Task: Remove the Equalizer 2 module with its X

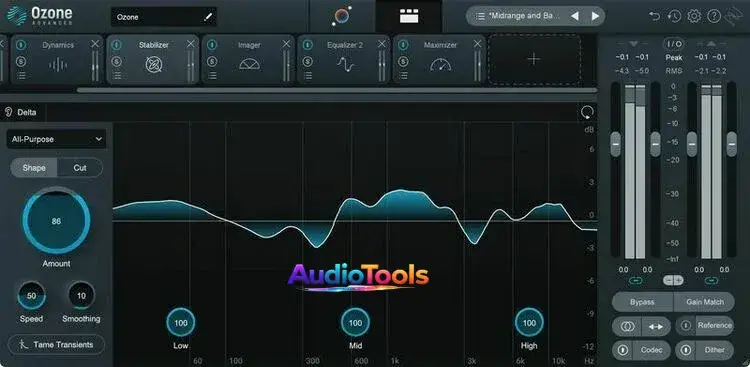Action: tap(382, 44)
